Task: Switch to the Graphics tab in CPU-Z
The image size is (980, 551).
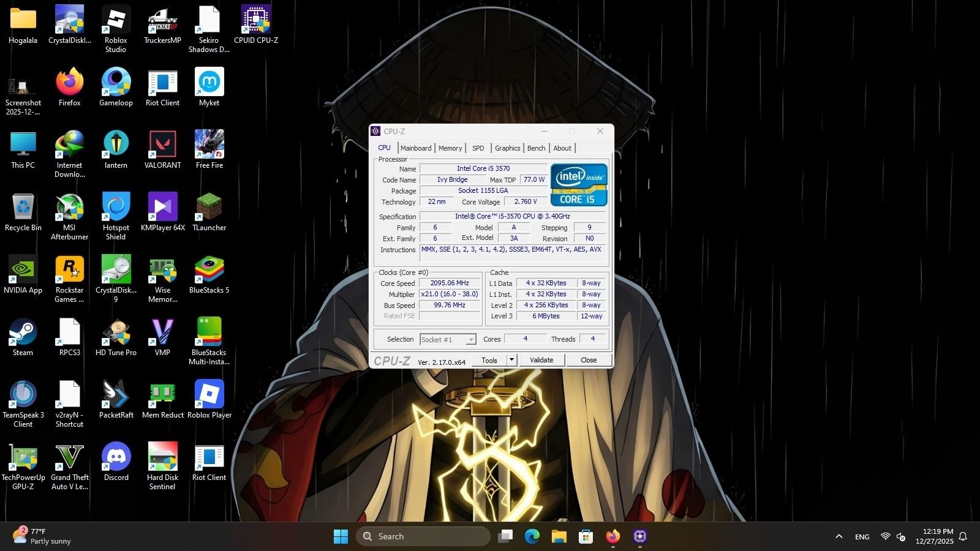Action: click(508, 148)
